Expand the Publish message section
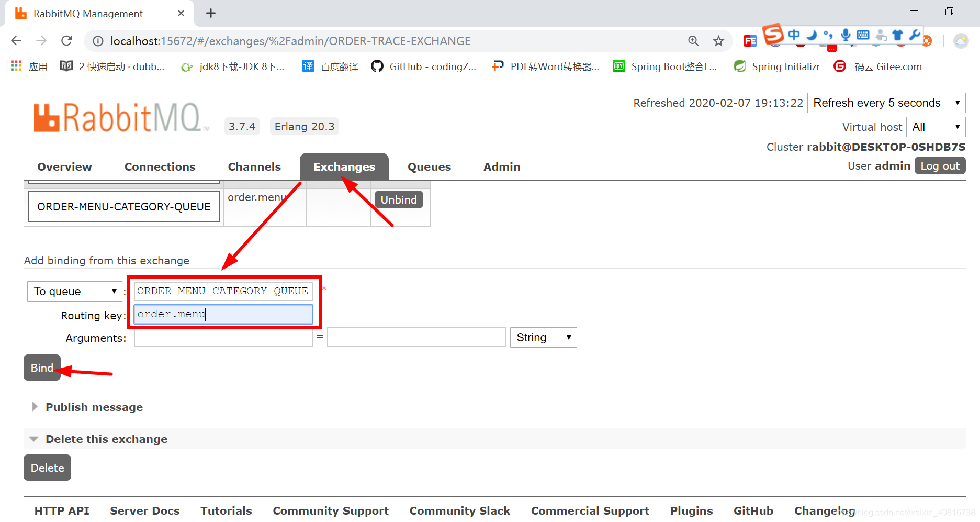 pos(94,407)
